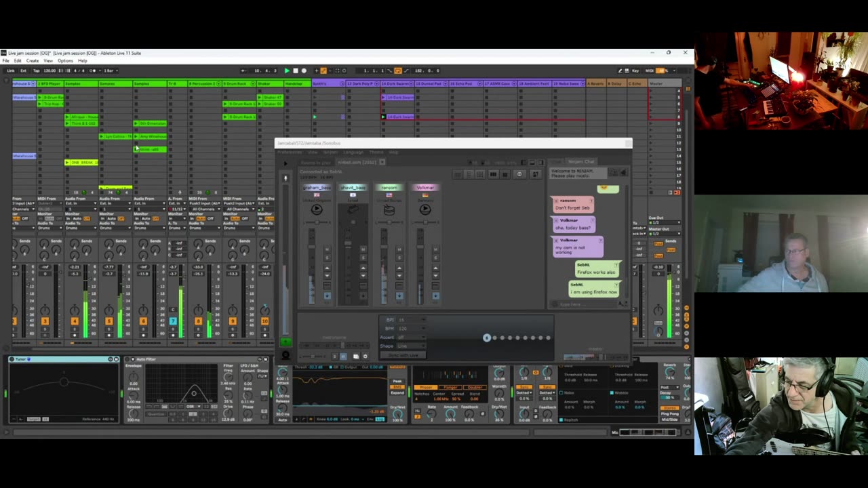Click the rightmost Jamtaba layout toolbar icon
Viewport: 868px width, 488px height.
click(x=535, y=175)
